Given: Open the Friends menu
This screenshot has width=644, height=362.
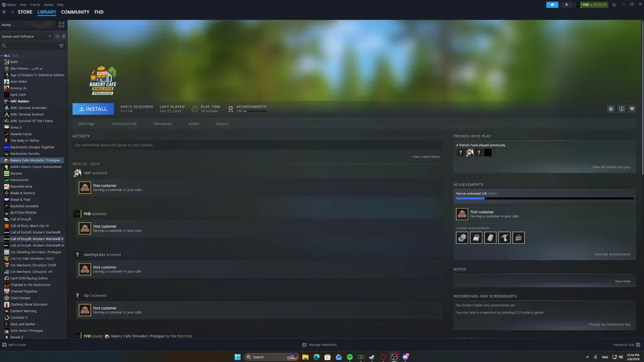Looking at the screenshot, I should click(x=35, y=5).
